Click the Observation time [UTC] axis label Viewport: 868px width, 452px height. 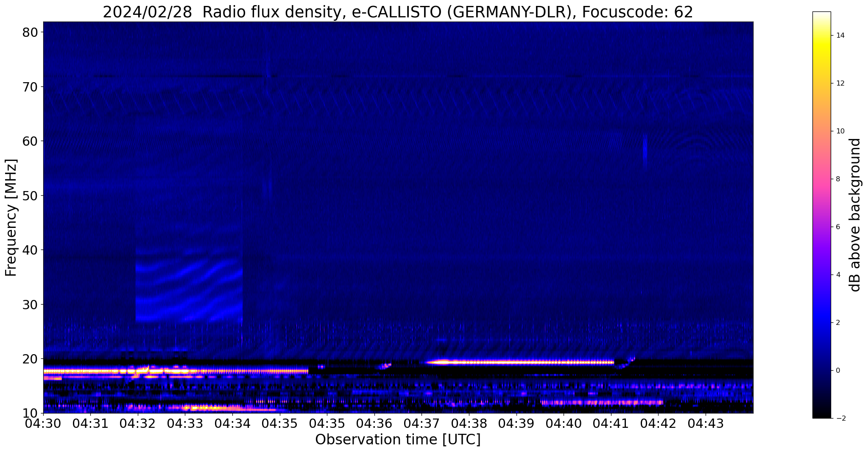click(x=398, y=439)
